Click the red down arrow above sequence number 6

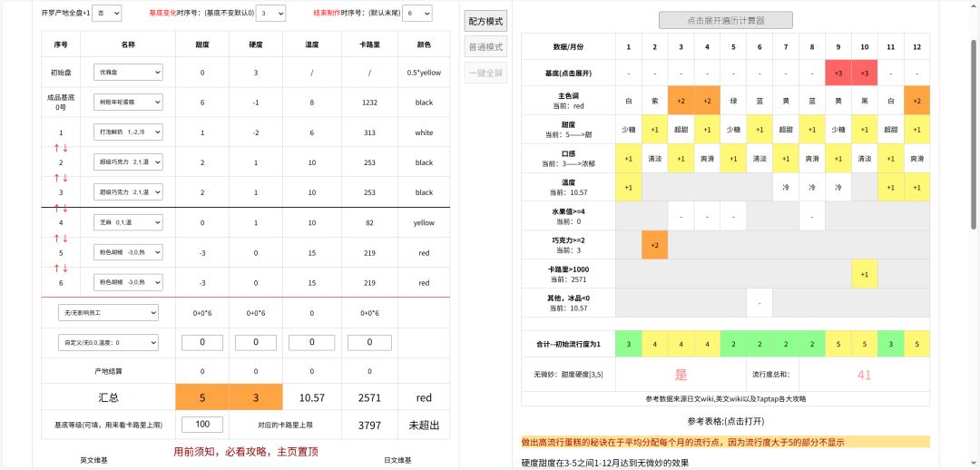[65, 269]
